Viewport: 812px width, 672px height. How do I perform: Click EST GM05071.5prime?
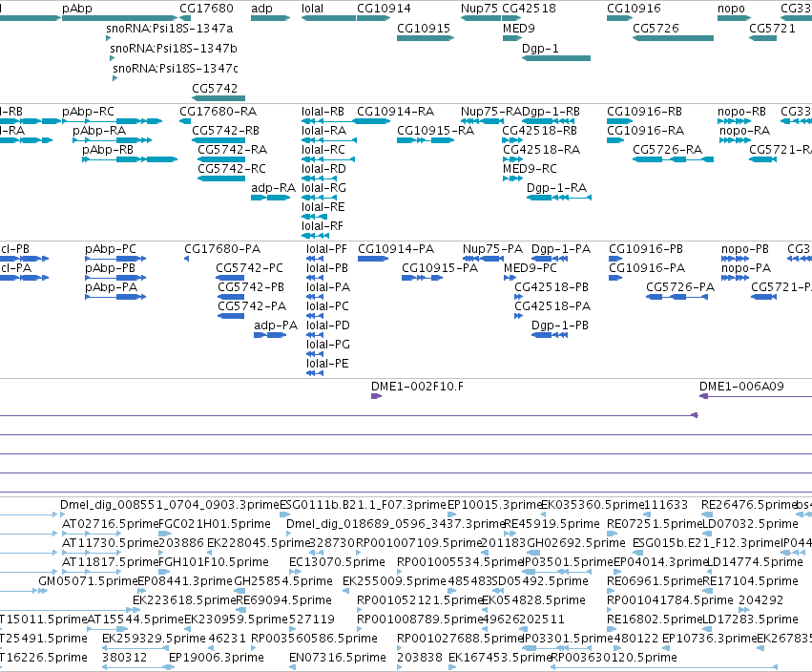[88, 581]
